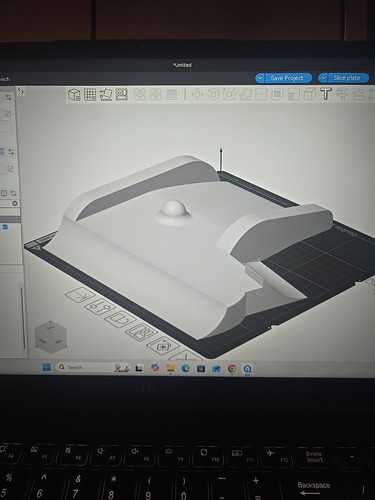Screen dimensions: 375x500
Task: Click the Add plate grid icon
Action: 90,95
